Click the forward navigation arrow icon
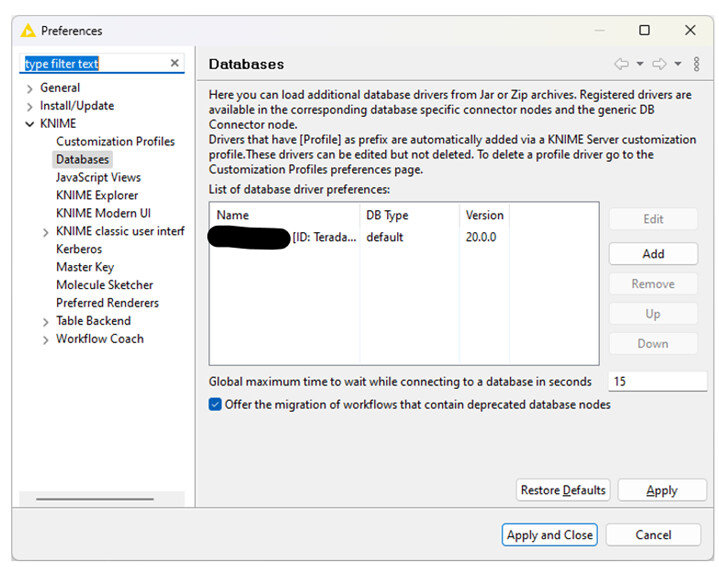This screenshot has height=567, width=719. click(x=659, y=64)
